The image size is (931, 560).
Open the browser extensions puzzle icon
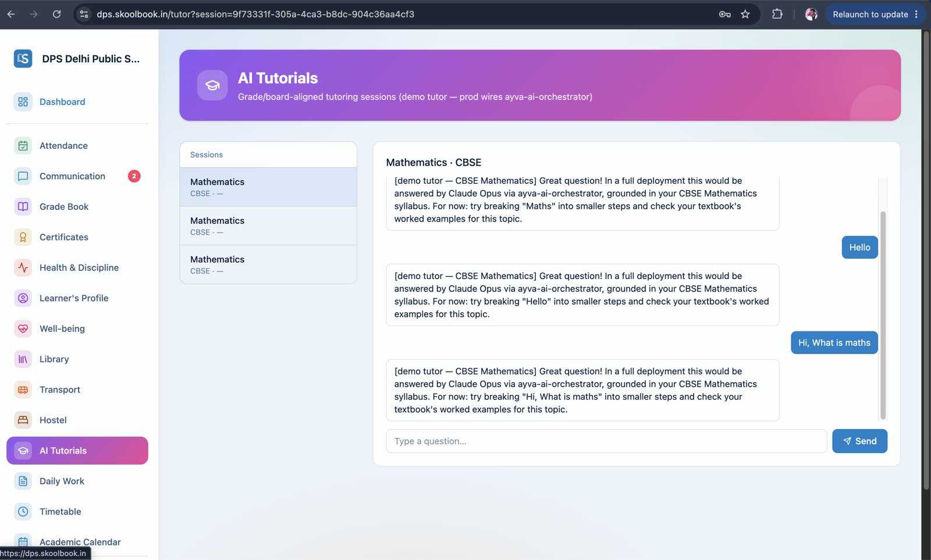pos(777,14)
